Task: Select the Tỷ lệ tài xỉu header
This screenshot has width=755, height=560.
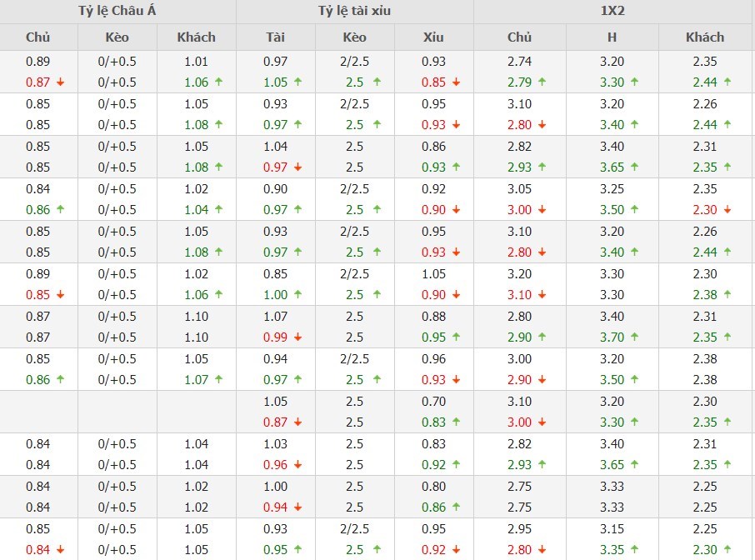Action: [354, 11]
